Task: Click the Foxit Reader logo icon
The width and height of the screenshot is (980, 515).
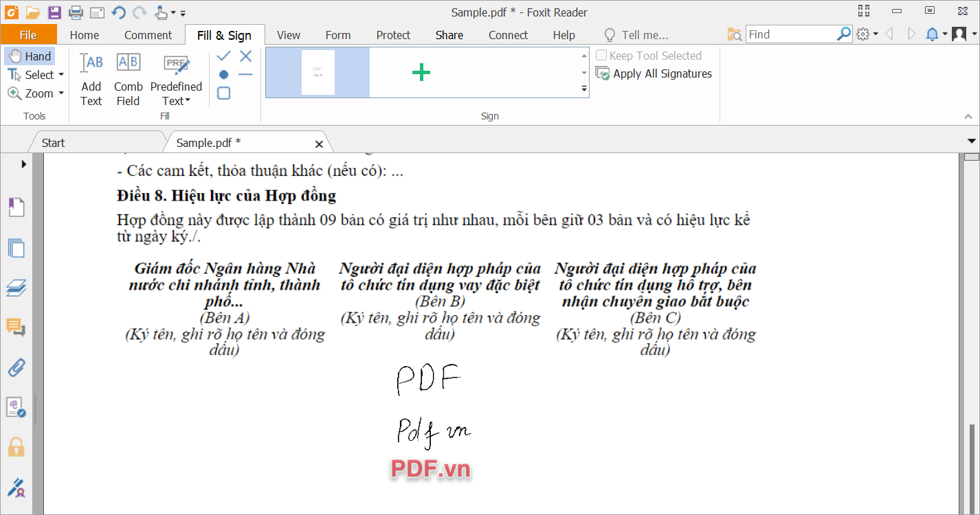Action: [x=11, y=12]
